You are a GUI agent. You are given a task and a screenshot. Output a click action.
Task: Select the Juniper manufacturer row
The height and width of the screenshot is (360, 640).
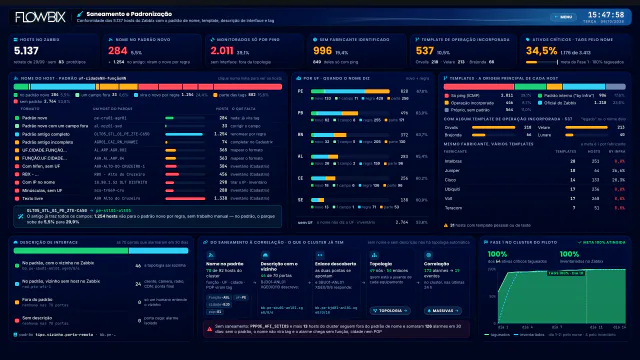pos(535,171)
